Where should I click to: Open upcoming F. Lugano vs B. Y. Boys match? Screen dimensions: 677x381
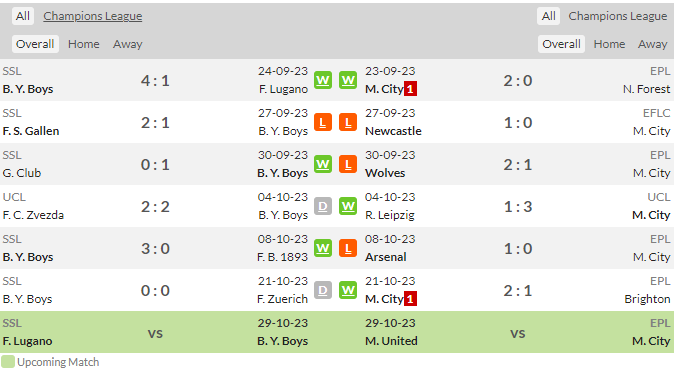[x=337, y=332]
